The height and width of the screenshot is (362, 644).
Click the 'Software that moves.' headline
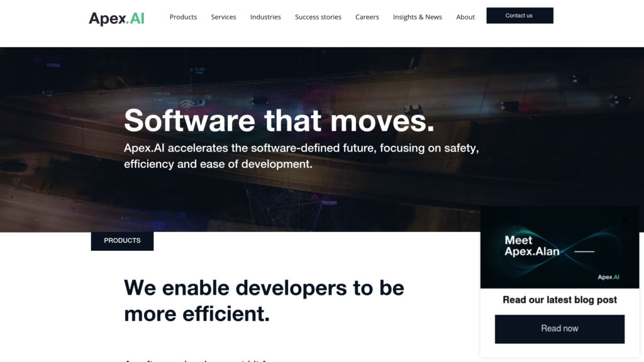pyautogui.click(x=279, y=120)
